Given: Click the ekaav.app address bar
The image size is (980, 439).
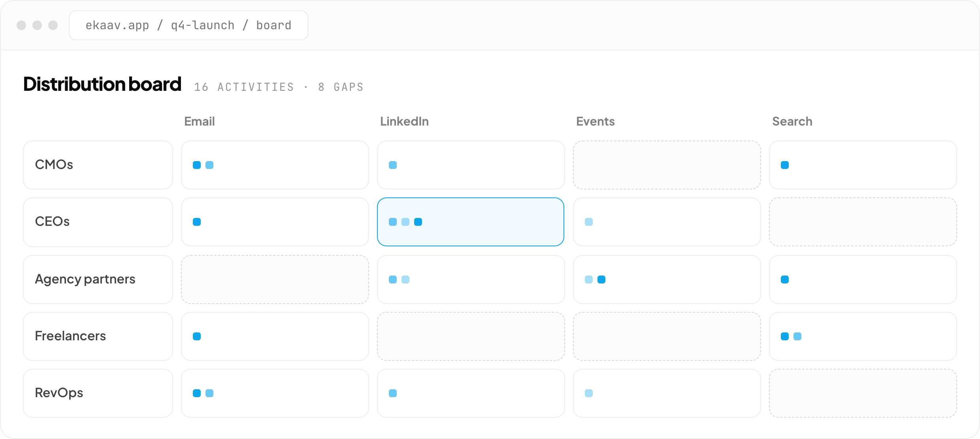Looking at the screenshot, I should point(188,25).
